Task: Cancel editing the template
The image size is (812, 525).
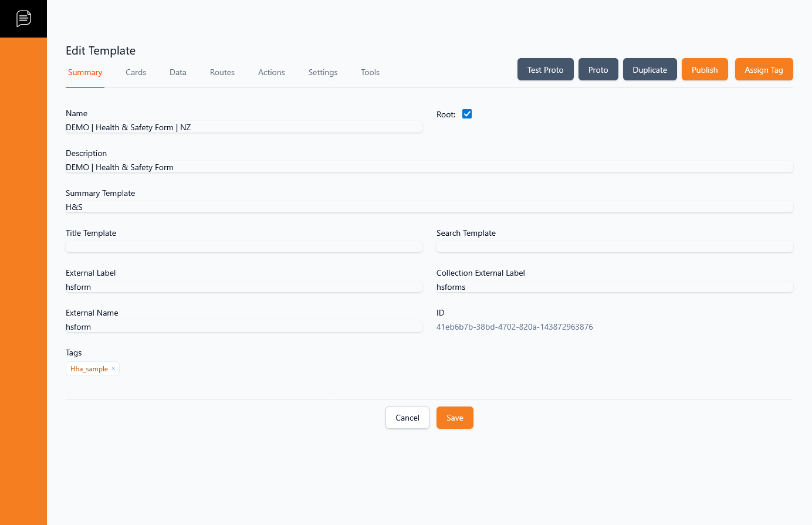Action: (407, 418)
